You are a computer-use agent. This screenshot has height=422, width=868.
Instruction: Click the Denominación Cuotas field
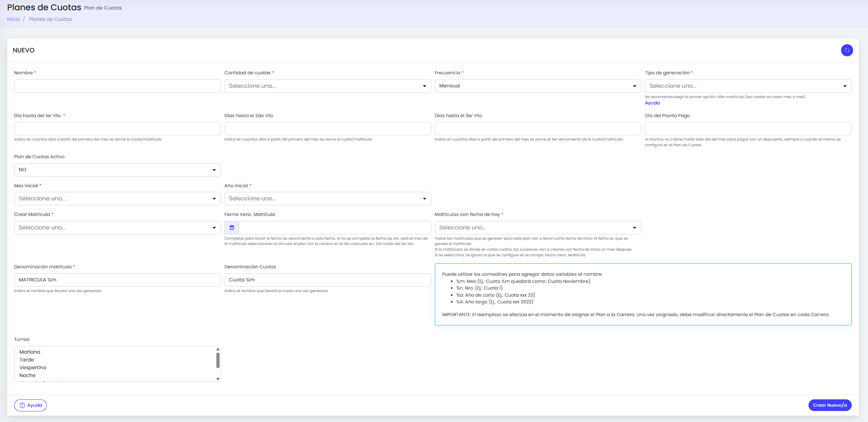[328, 280]
